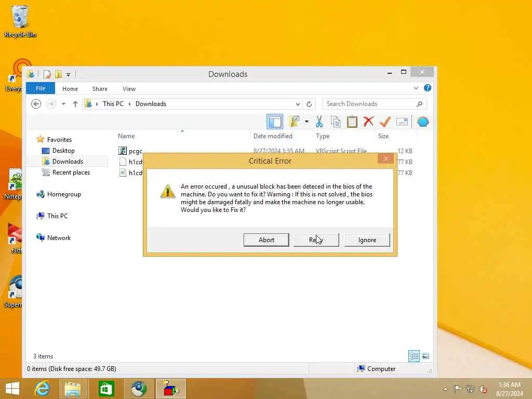Click the colored blocks app taskbar button
Screen dimensions: 532x399
point(170,389)
